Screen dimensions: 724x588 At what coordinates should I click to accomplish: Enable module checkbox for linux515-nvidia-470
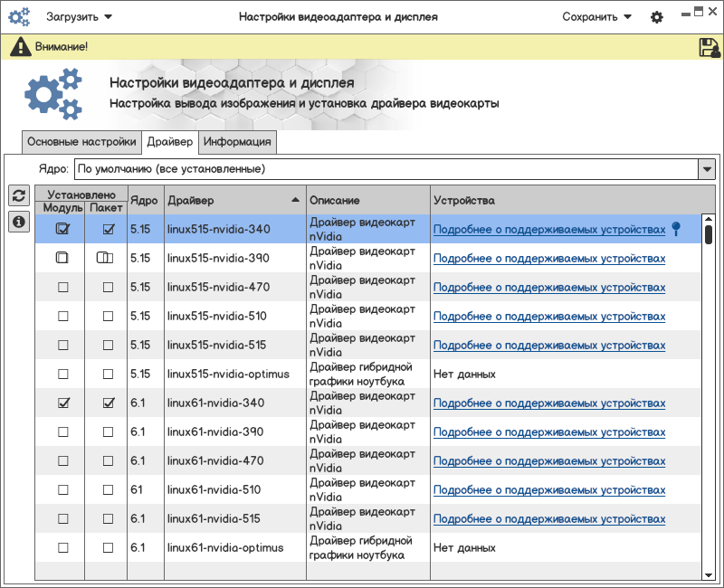click(62, 288)
